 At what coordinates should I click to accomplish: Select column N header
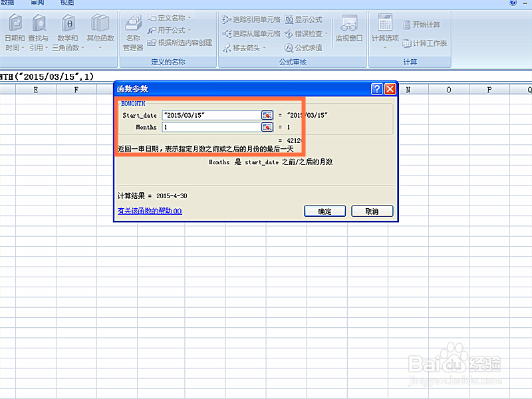pyautogui.click(x=408, y=90)
